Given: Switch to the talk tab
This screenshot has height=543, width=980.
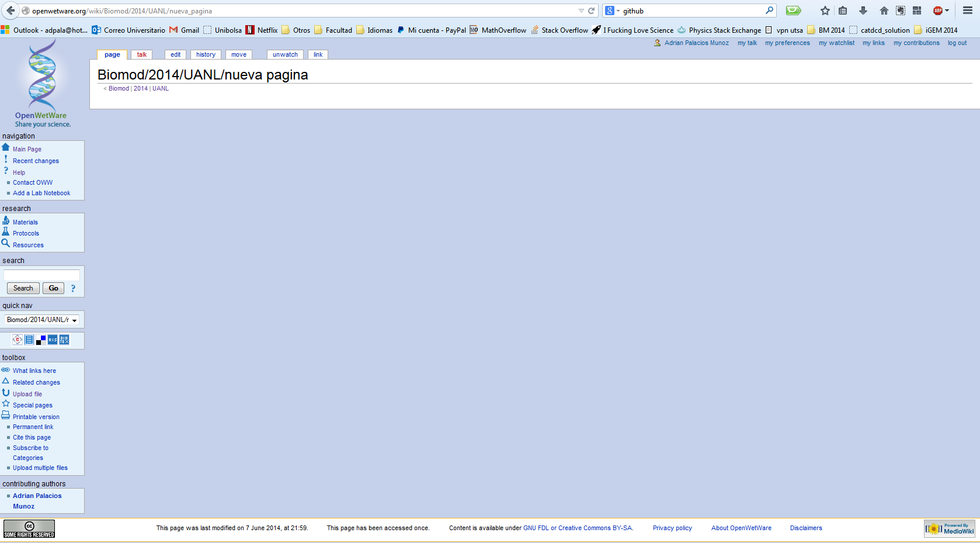Looking at the screenshot, I should coord(141,54).
